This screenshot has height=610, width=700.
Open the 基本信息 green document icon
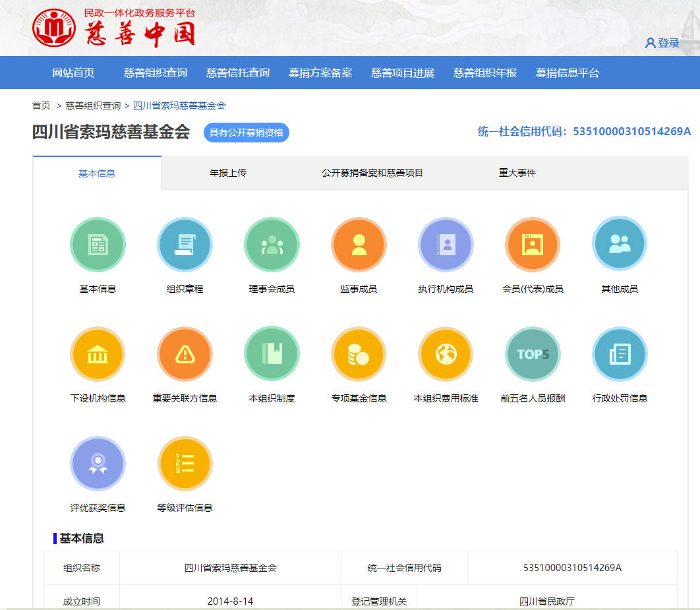point(98,245)
